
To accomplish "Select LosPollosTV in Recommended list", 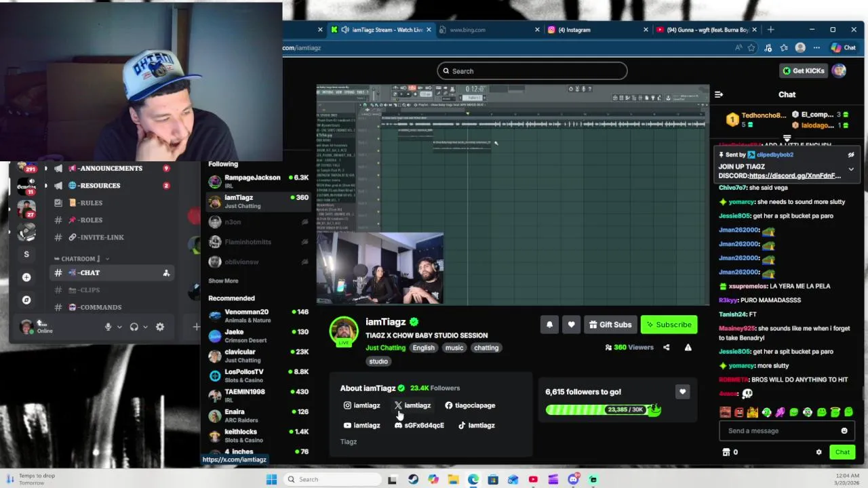I will click(258, 375).
